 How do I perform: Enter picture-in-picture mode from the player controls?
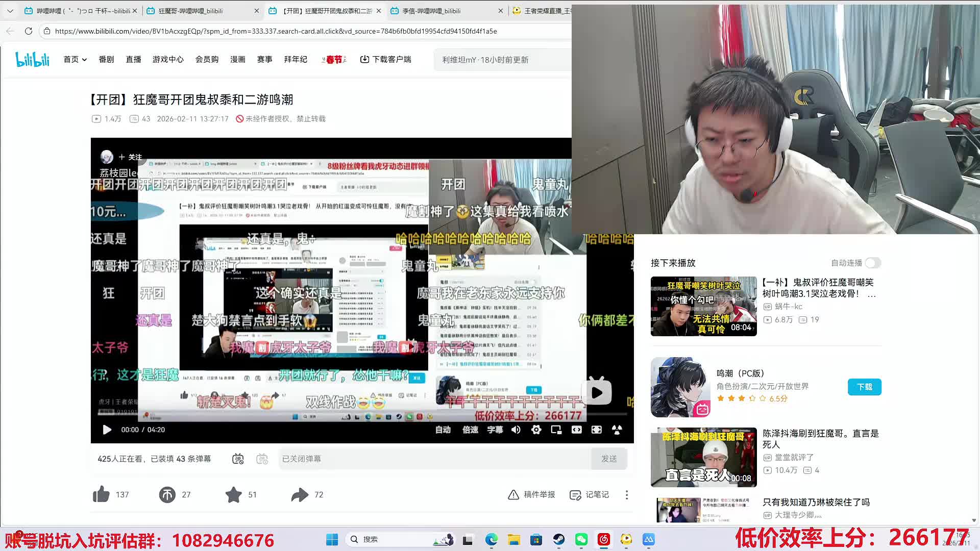click(556, 430)
